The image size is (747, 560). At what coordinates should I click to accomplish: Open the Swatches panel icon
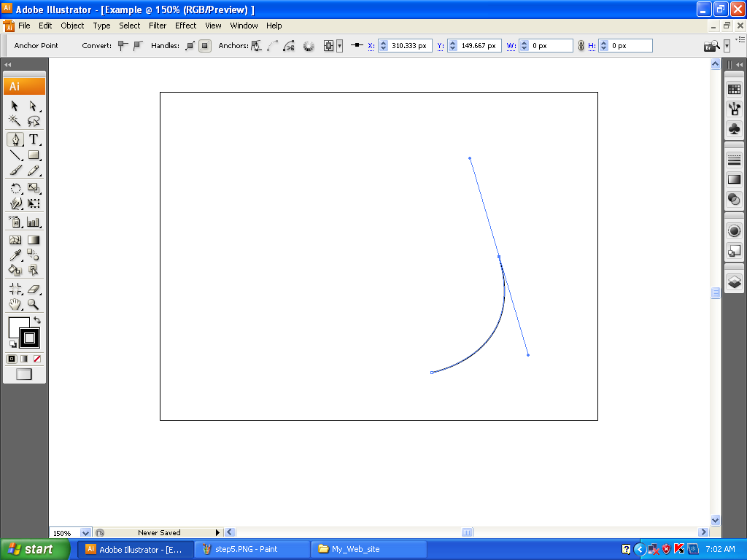(734, 90)
